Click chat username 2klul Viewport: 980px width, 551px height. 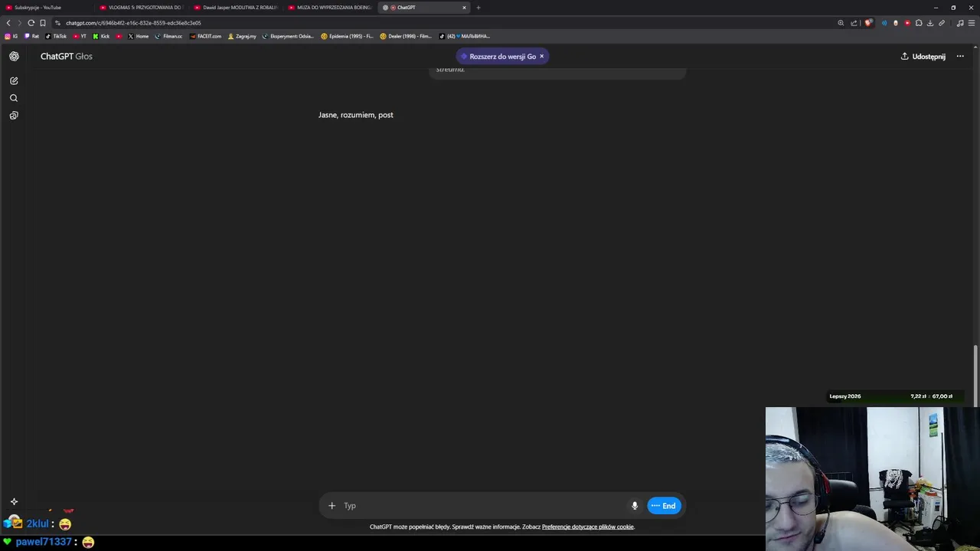[38, 524]
